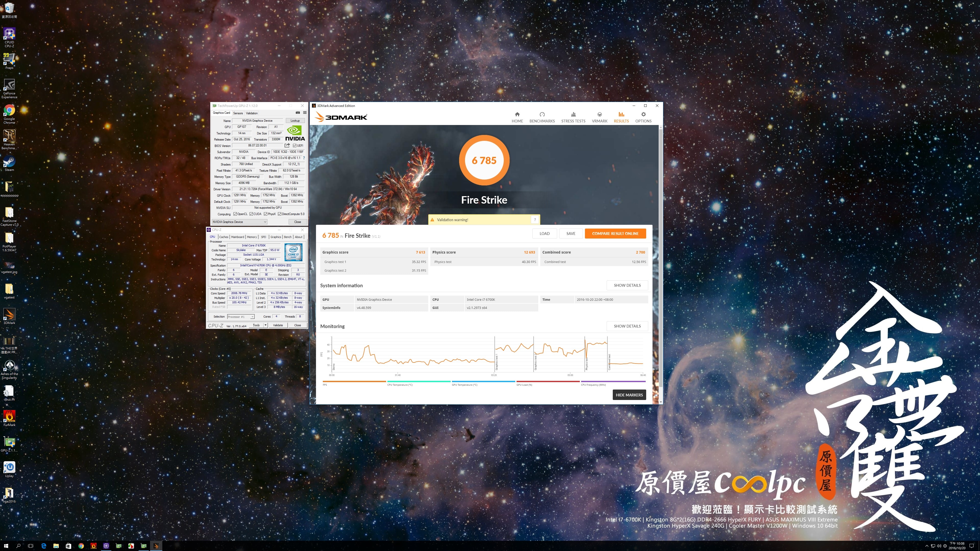Click the CPU Frequency legend bar
Viewport: 980px width, 551px height.
613,381
